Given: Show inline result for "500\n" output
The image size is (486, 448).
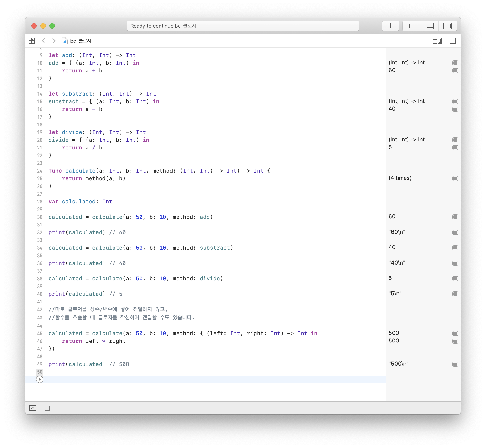Looking at the screenshot, I should [455, 364].
